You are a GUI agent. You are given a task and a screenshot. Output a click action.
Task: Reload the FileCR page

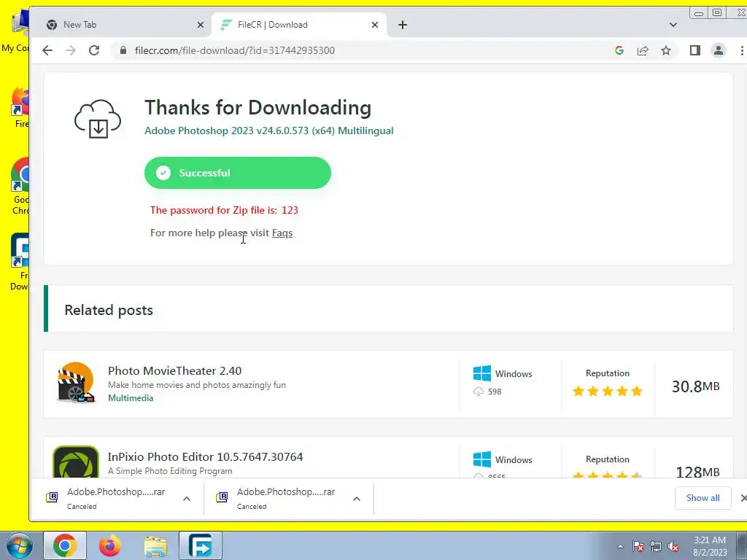pos(94,50)
